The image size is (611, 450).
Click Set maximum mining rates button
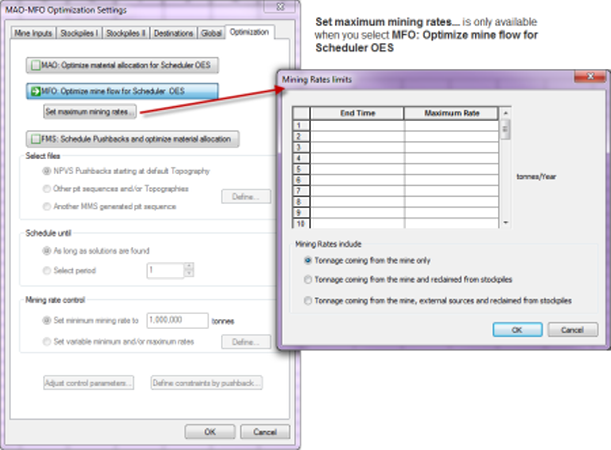click(x=89, y=111)
